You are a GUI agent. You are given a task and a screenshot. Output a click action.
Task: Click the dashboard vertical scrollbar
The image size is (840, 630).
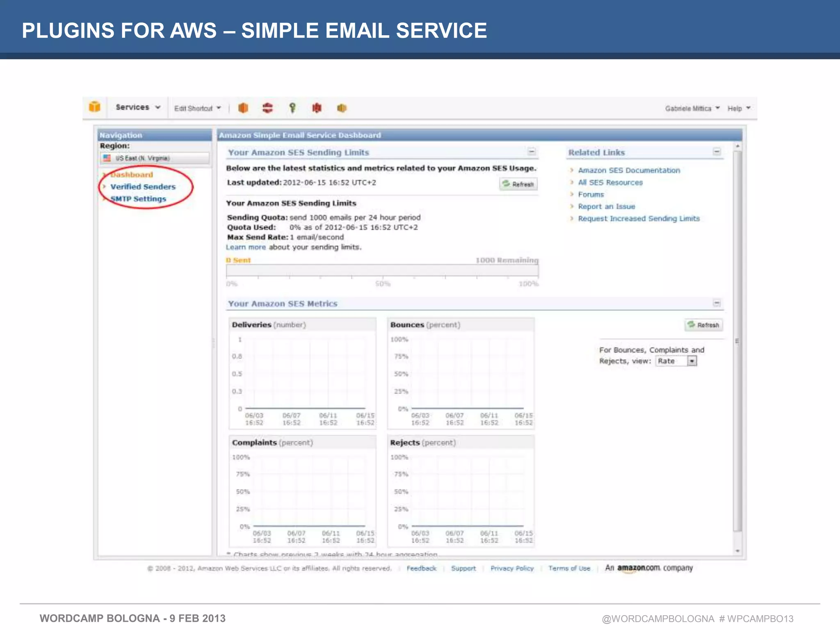pyautogui.click(x=737, y=340)
